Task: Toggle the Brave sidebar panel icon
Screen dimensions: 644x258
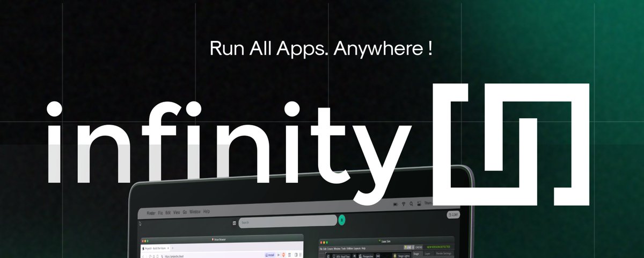Action: (x=296, y=255)
